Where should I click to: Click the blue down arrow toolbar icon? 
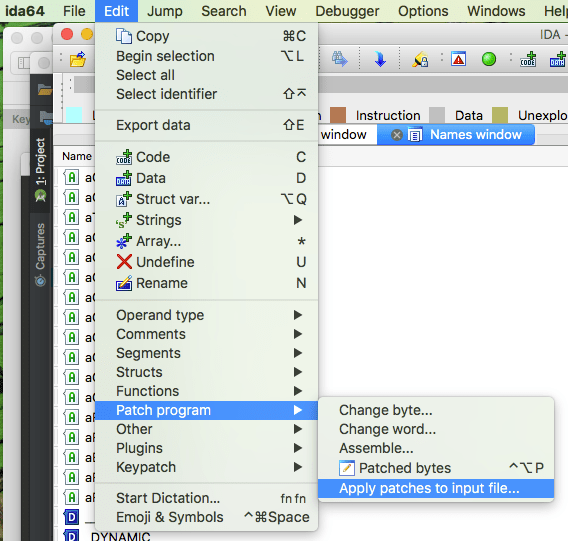point(380,59)
